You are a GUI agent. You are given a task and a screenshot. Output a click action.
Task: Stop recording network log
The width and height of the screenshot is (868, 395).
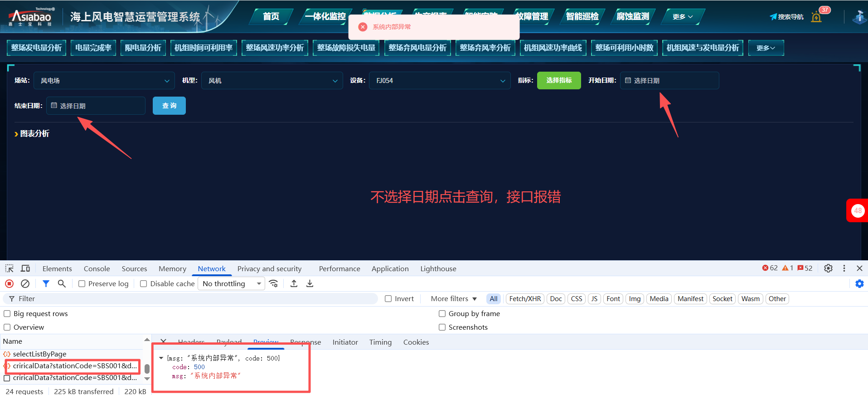click(9, 283)
